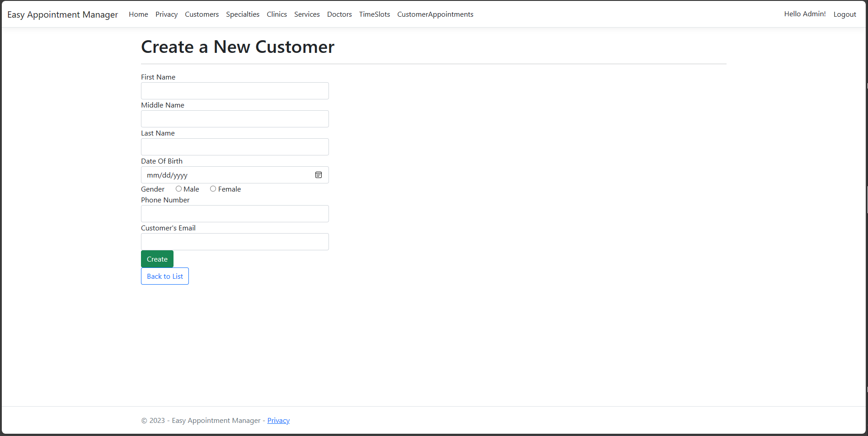The width and height of the screenshot is (868, 436).
Task: Open the CustomerAppointments page
Action: coord(435,14)
